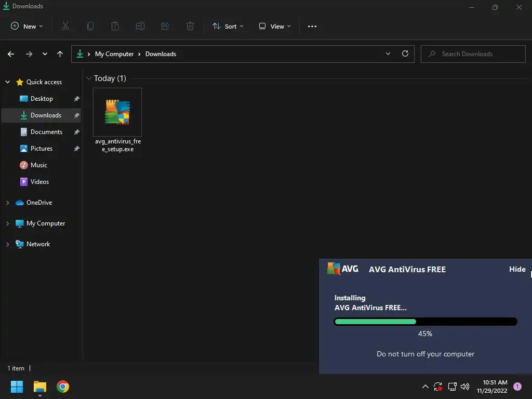Select OneDrive in the navigation pane
This screenshot has height=399, width=532.
(x=39, y=203)
